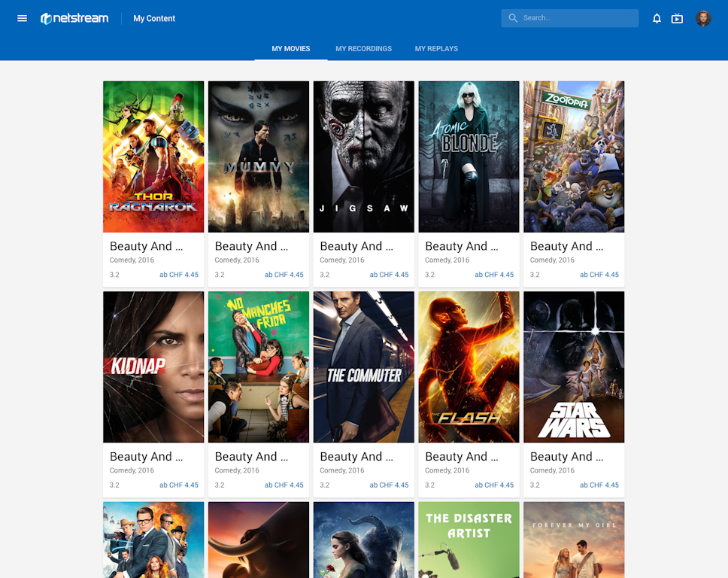Click price link under Atomic Blonde
This screenshot has height=578, width=728.
click(x=494, y=275)
